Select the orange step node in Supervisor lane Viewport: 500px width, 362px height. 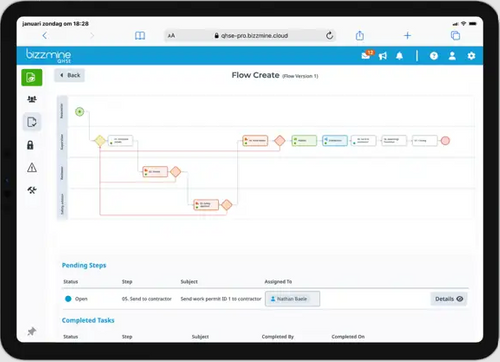(x=255, y=141)
